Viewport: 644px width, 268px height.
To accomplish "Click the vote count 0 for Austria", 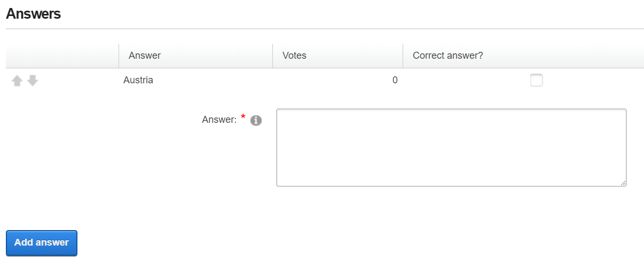I will (x=395, y=81).
